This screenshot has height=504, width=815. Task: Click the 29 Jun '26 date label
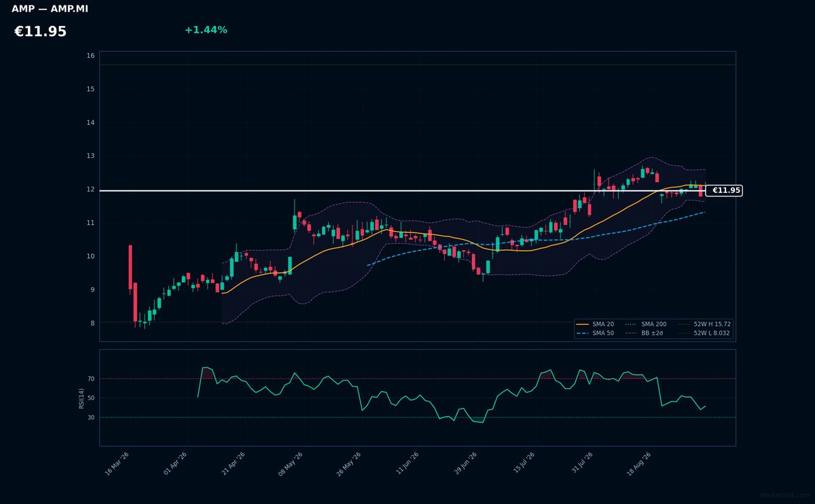(466, 464)
